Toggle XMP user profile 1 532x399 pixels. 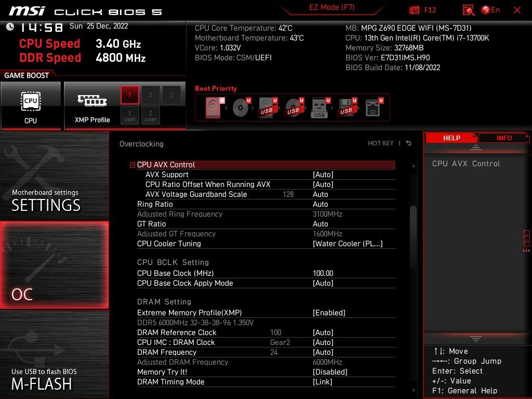pos(130,115)
